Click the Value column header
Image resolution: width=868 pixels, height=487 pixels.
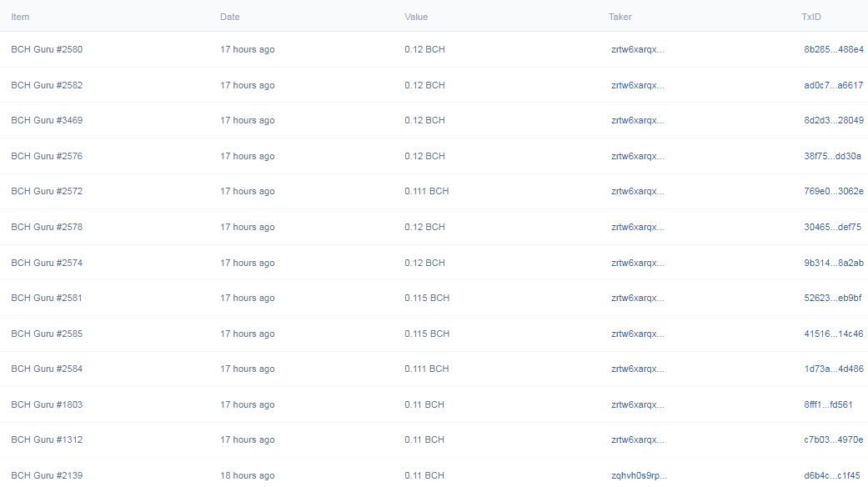(416, 17)
